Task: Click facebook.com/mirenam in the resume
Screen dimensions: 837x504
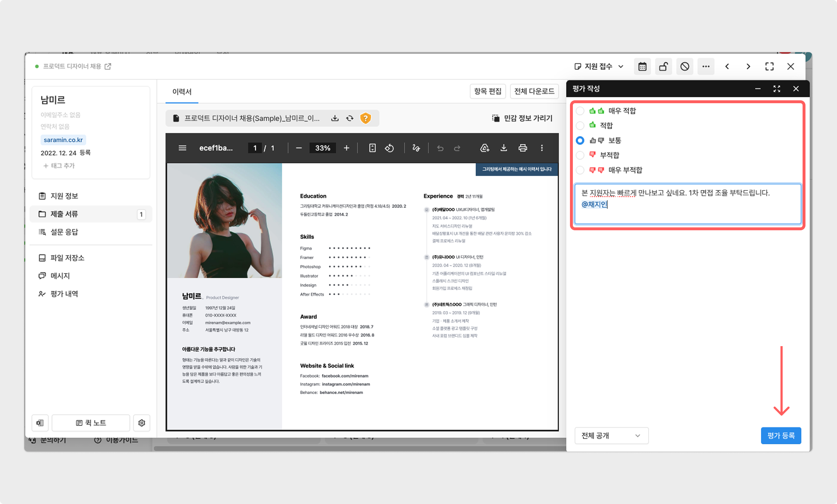Action: click(x=345, y=376)
